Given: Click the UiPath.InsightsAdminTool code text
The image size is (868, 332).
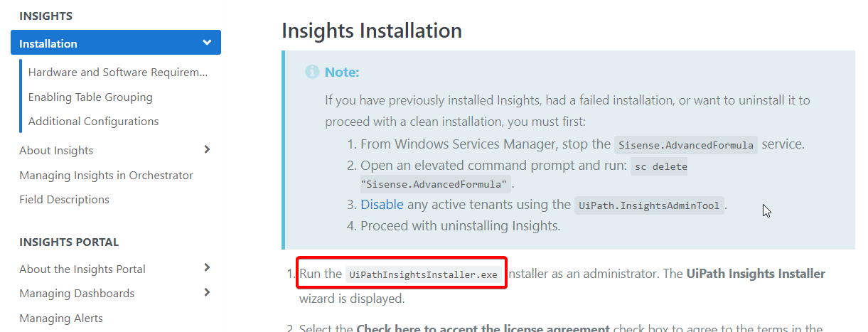Looking at the screenshot, I should [648, 205].
